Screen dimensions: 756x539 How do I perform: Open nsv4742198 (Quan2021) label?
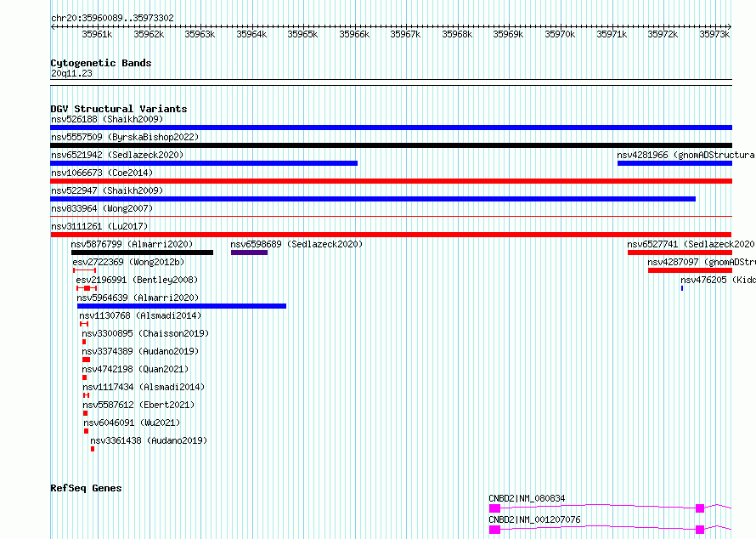(135, 369)
